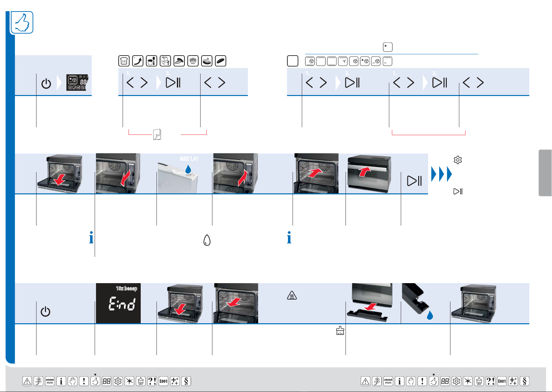This screenshot has width=552, height=392.
Task: Click the play/pause button in the door-closing row
Action: pyautogui.click(x=414, y=181)
